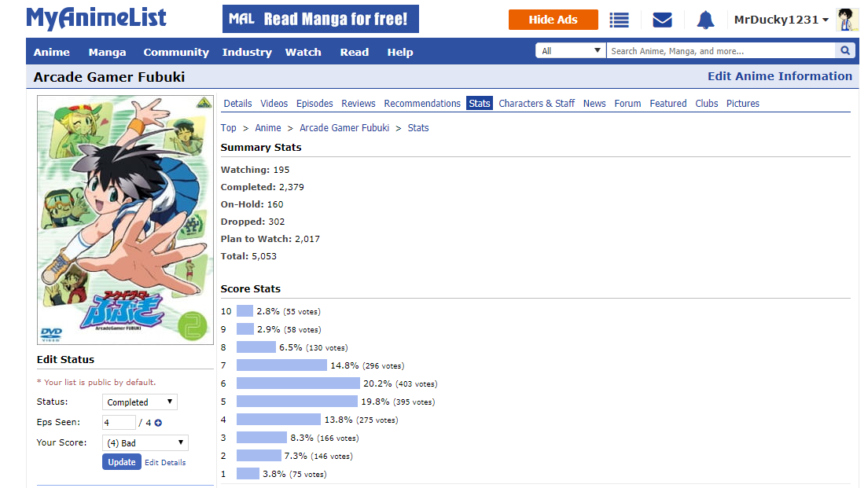Open the notifications bell icon
868x488 pixels.
[x=705, y=20]
